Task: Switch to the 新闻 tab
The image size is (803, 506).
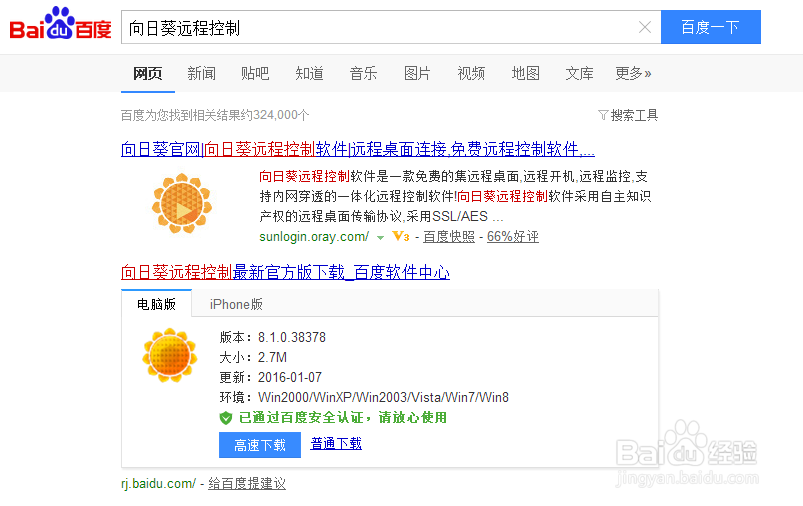Action: pyautogui.click(x=201, y=74)
